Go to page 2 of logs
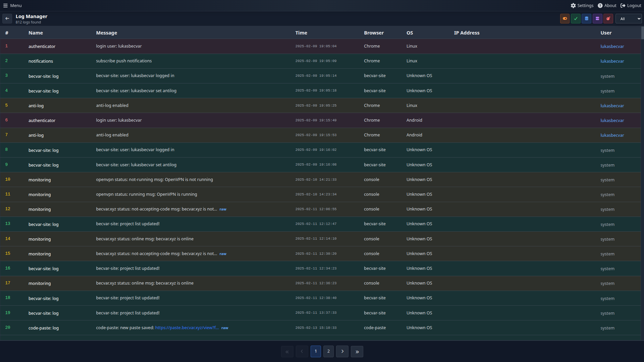Viewport: 644px width, 362px height. [328, 351]
